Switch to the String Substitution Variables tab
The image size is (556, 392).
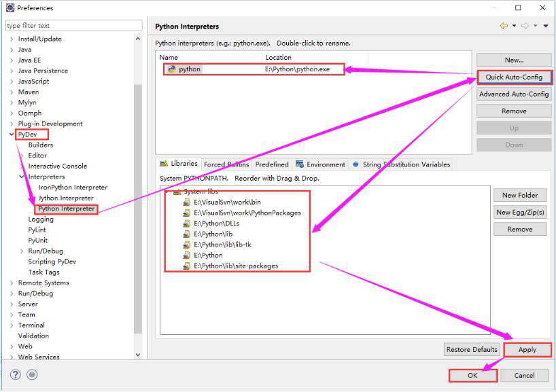(402, 164)
